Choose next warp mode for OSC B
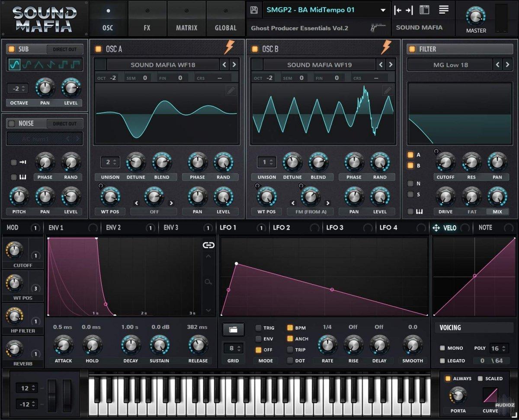 tap(327, 203)
